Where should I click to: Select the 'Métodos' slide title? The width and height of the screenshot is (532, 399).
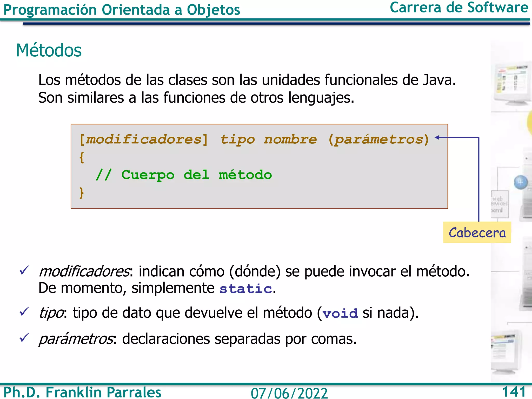click(x=49, y=50)
